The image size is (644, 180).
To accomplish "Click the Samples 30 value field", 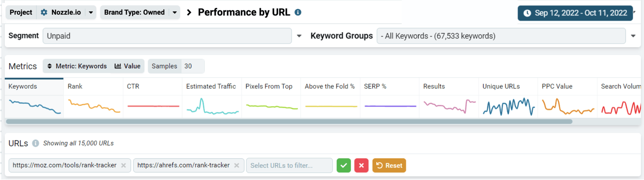I will 192,66.
